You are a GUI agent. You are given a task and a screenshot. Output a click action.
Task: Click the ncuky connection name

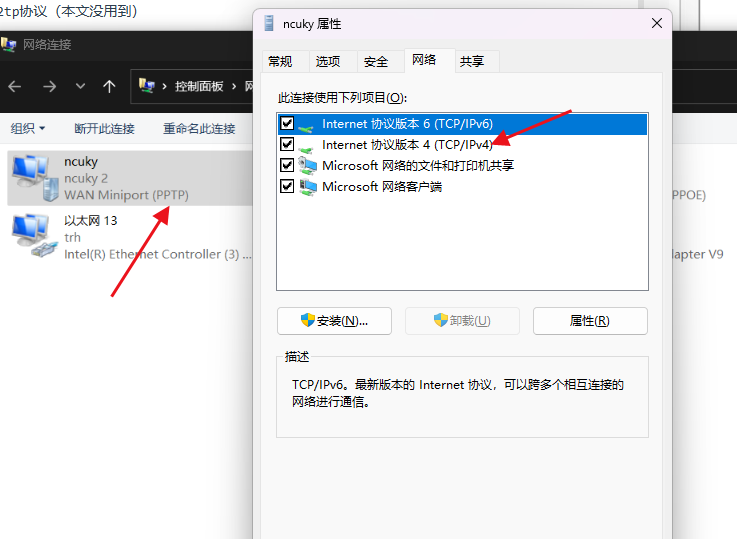pos(81,162)
